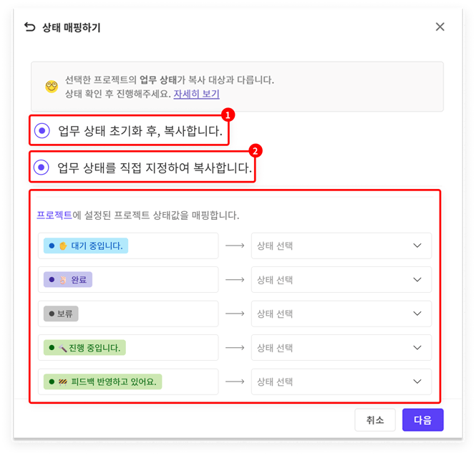Click the glasses emoji icon in notice
476x456 pixels.
coord(51,87)
